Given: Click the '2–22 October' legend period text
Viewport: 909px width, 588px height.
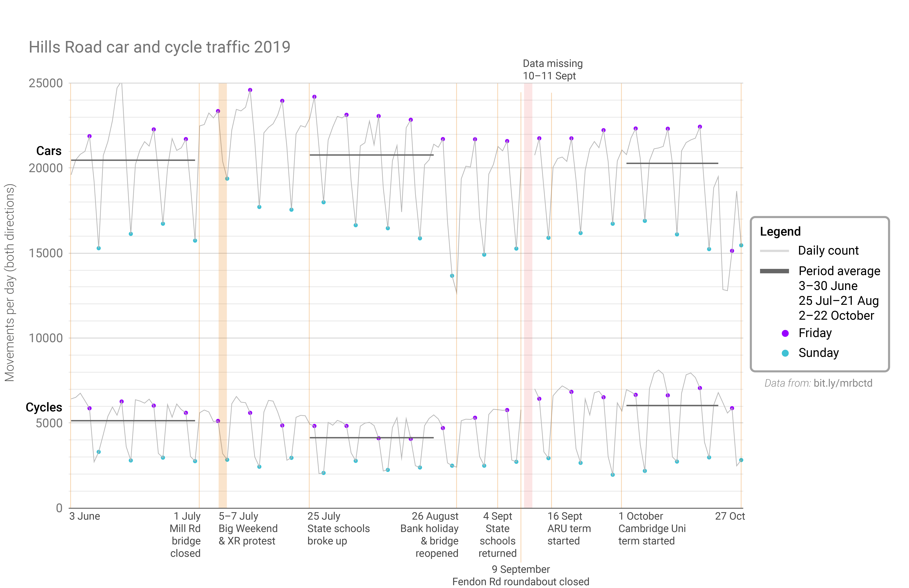Looking at the screenshot, I should [836, 316].
